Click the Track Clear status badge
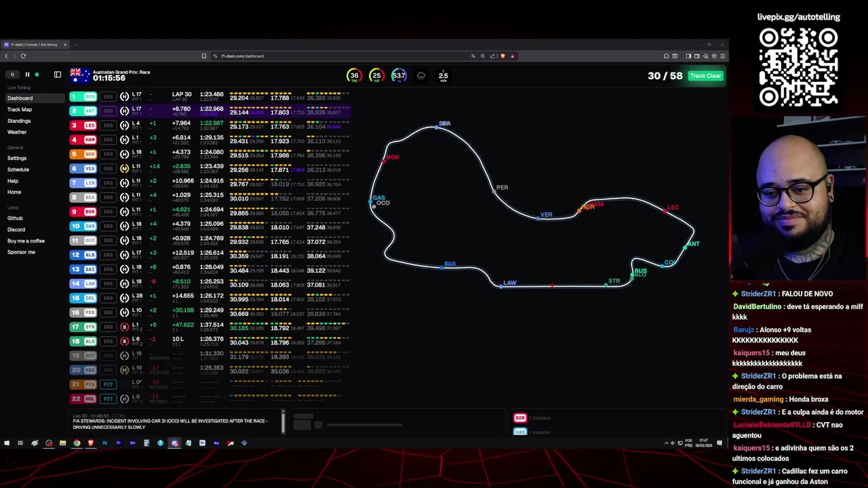This screenshot has height=488, width=868. [705, 76]
